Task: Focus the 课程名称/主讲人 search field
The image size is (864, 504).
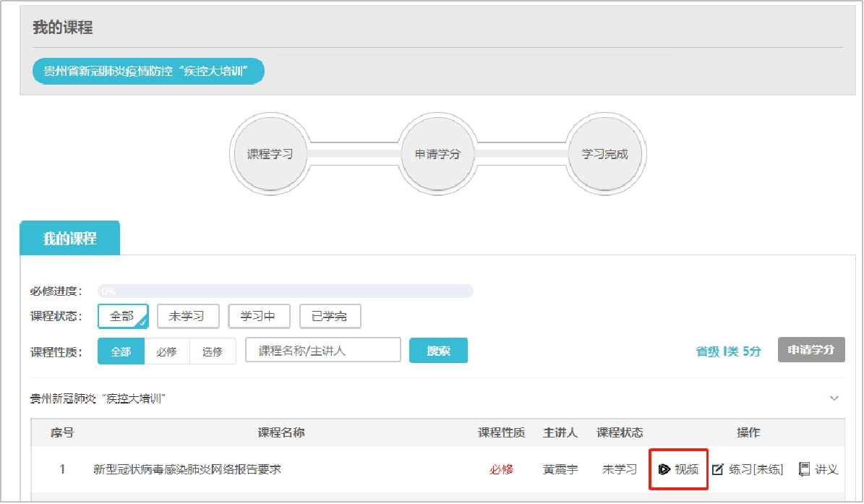Action: (x=323, y=351)
